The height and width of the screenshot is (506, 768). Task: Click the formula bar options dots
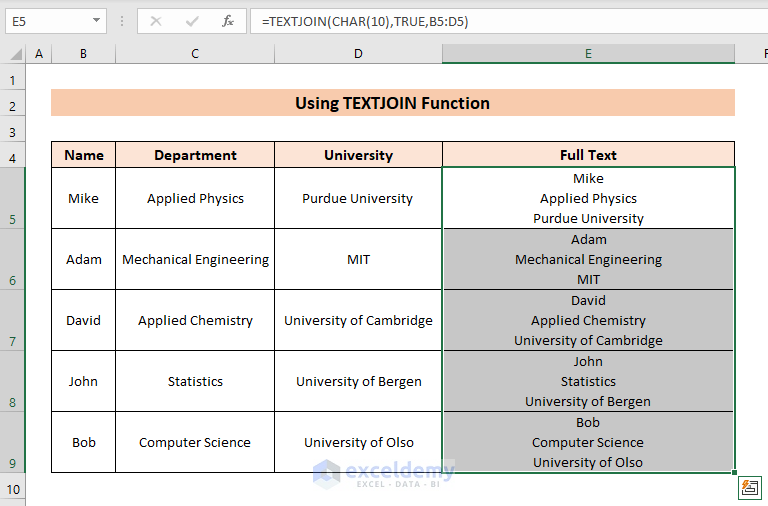point(121,20)
